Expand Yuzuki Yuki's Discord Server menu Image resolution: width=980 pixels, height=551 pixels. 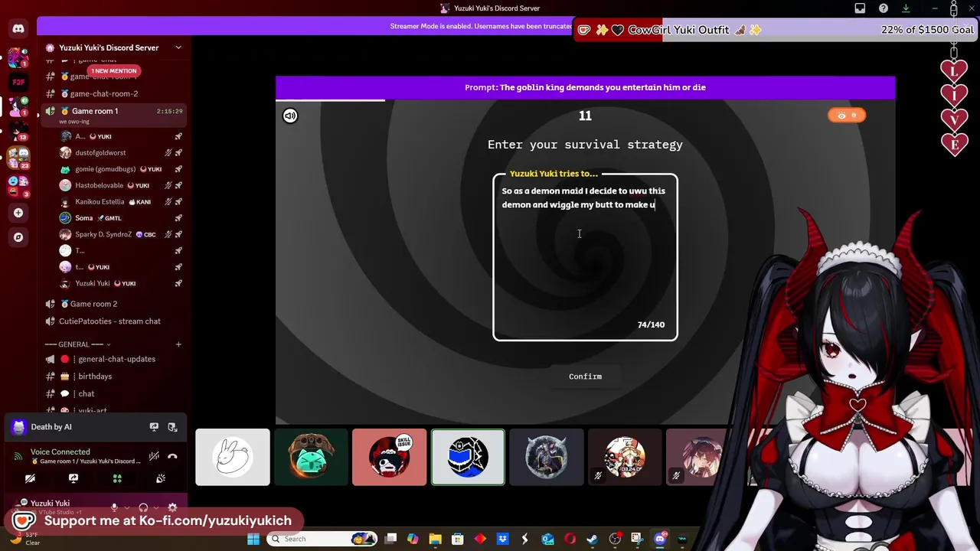178,47
